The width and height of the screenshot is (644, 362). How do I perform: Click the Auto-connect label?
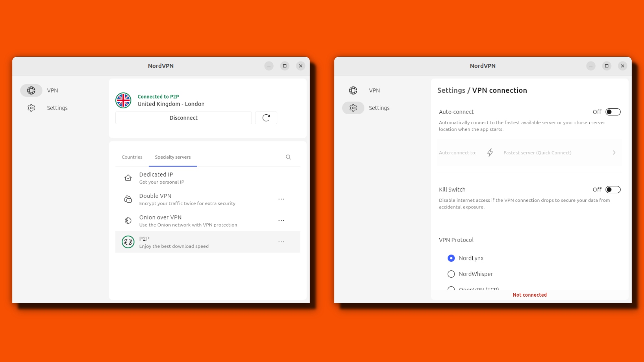(456, 112)
